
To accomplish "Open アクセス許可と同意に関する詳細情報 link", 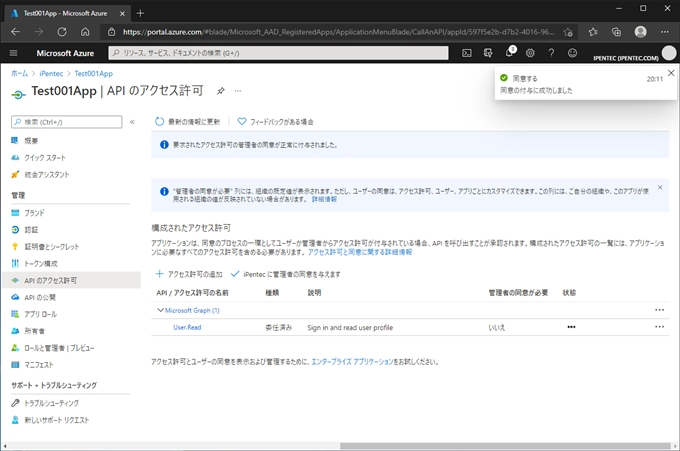I will pyautogui.click(x=360, y=252).
